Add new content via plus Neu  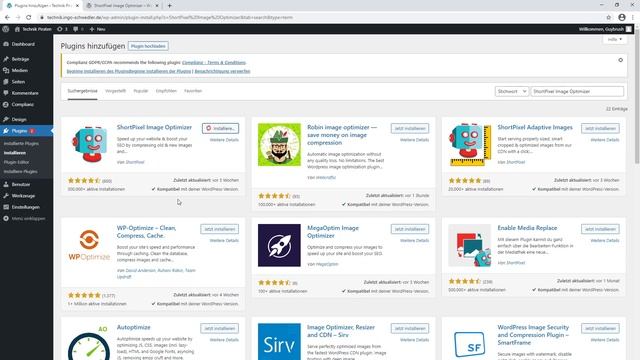click(97, 29)
